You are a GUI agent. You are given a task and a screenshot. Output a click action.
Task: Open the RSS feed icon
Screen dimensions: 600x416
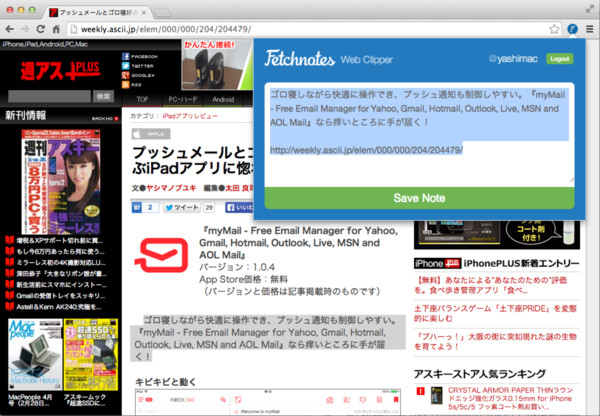point(126,85)
